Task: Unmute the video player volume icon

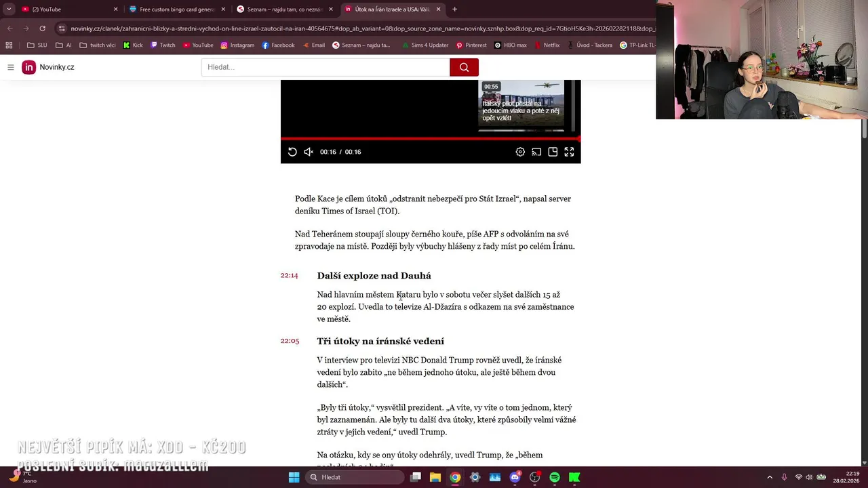Action: (309, 152)
